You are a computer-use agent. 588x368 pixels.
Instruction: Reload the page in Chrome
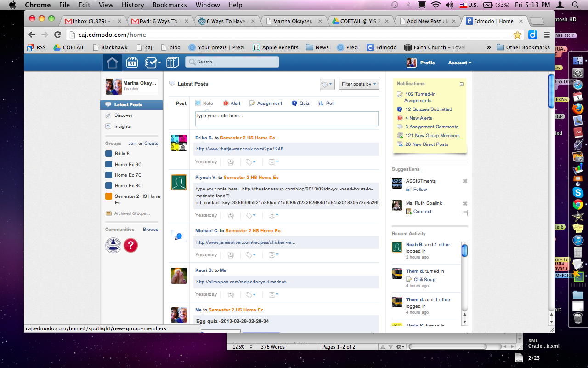pos(57,34)
